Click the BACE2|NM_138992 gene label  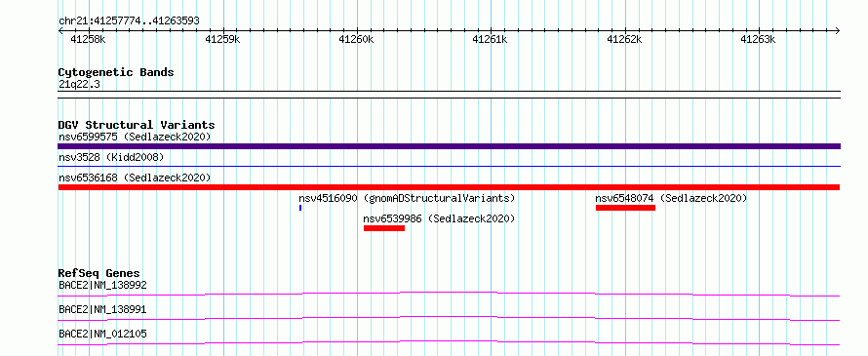[x=102, y=286]
